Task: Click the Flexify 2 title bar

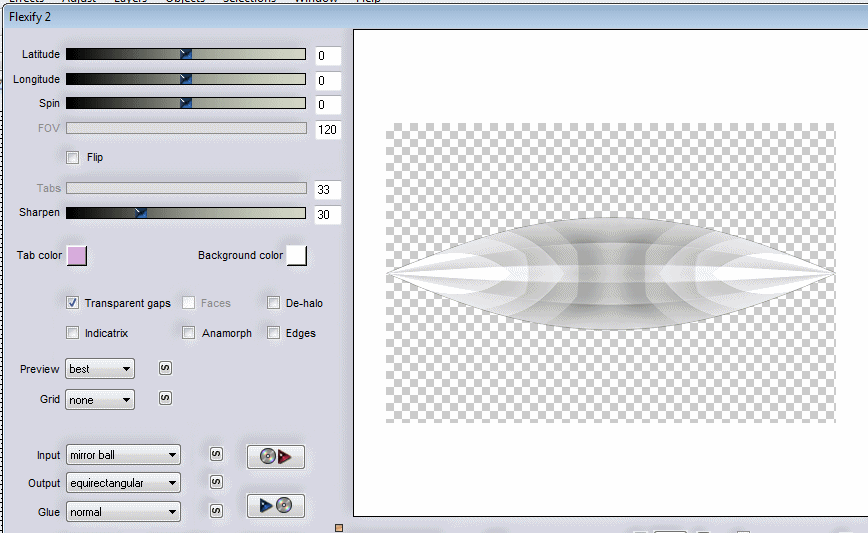Action: [435, 17]
